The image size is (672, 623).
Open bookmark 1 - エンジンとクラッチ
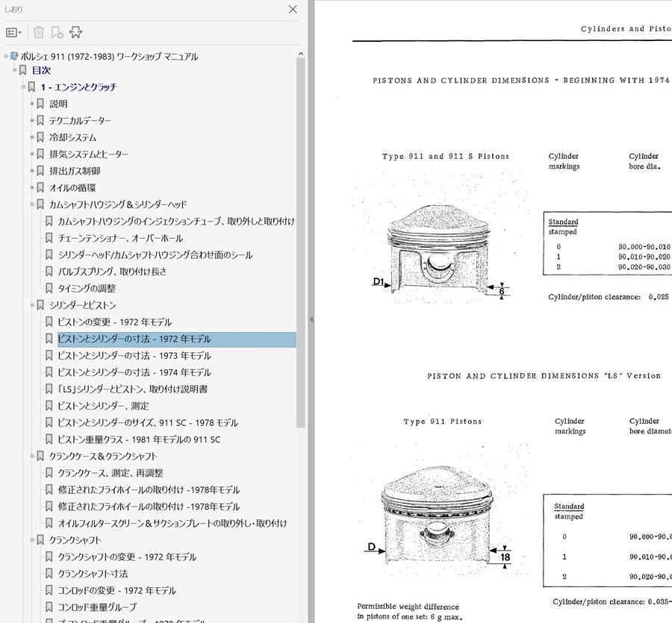(x=79, y=87)
